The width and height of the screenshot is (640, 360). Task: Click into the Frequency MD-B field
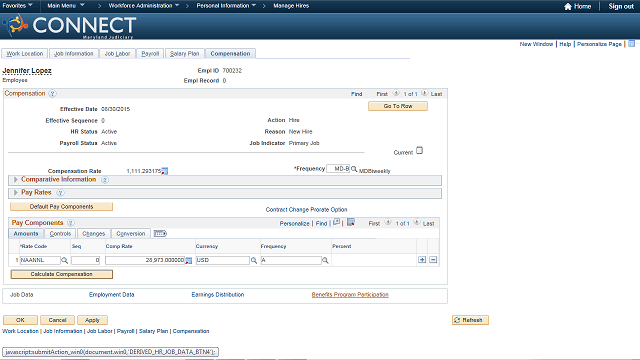tap(338, 169)
